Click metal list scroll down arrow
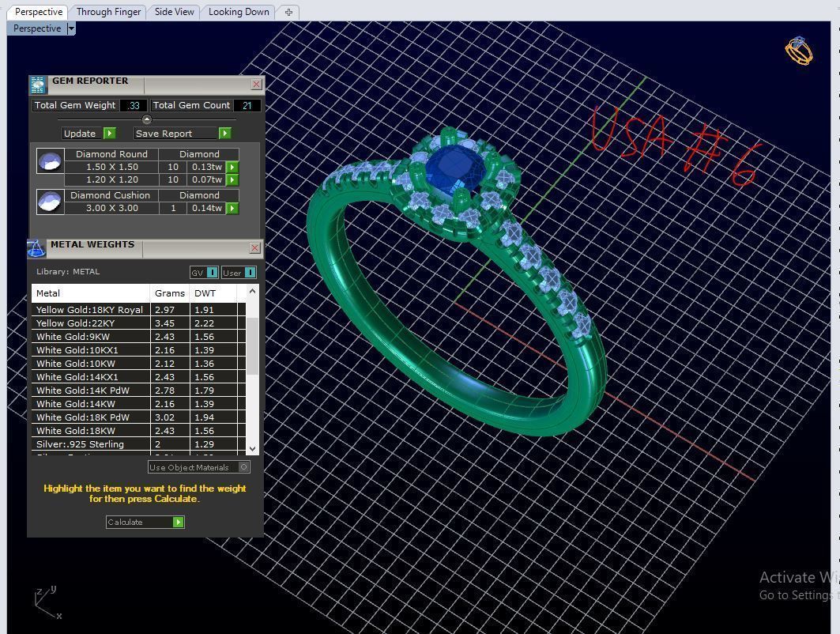The image size is (840, 634). point(252,449)
